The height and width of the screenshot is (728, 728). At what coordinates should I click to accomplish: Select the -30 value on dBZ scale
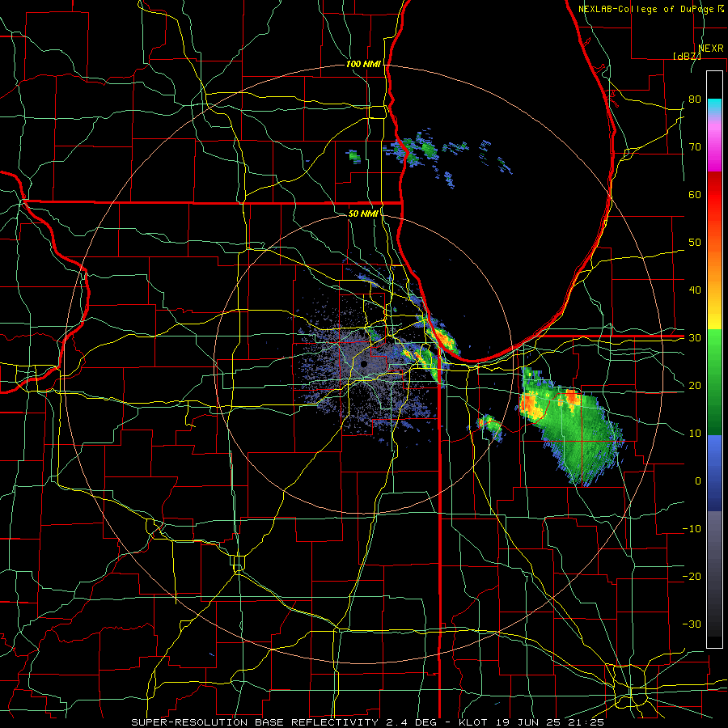click(x=692, y=624)
